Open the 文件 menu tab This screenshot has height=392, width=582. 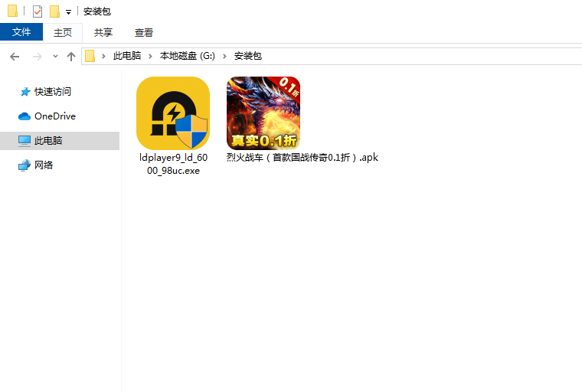click(x=21, y=32)
